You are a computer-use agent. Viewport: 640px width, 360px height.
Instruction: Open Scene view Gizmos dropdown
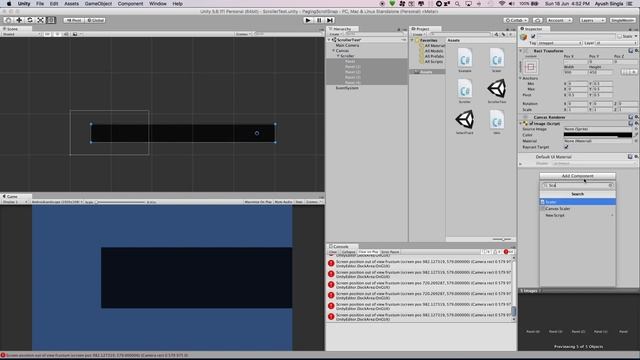point(242,34)
